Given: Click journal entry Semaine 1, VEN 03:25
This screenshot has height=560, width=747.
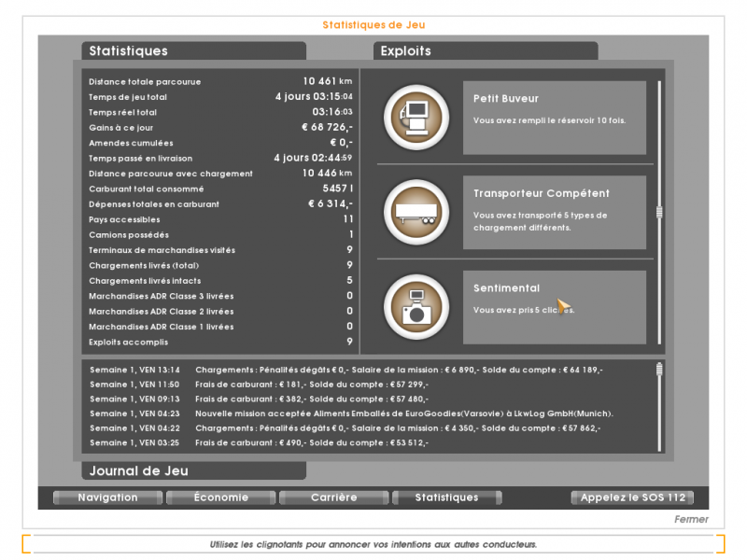Looking at the screenshot, I should click(260, 442).
